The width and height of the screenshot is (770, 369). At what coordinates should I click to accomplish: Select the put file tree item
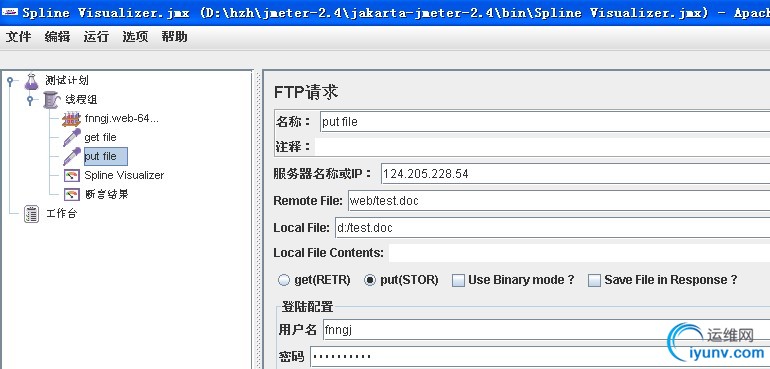coord(106,156)
